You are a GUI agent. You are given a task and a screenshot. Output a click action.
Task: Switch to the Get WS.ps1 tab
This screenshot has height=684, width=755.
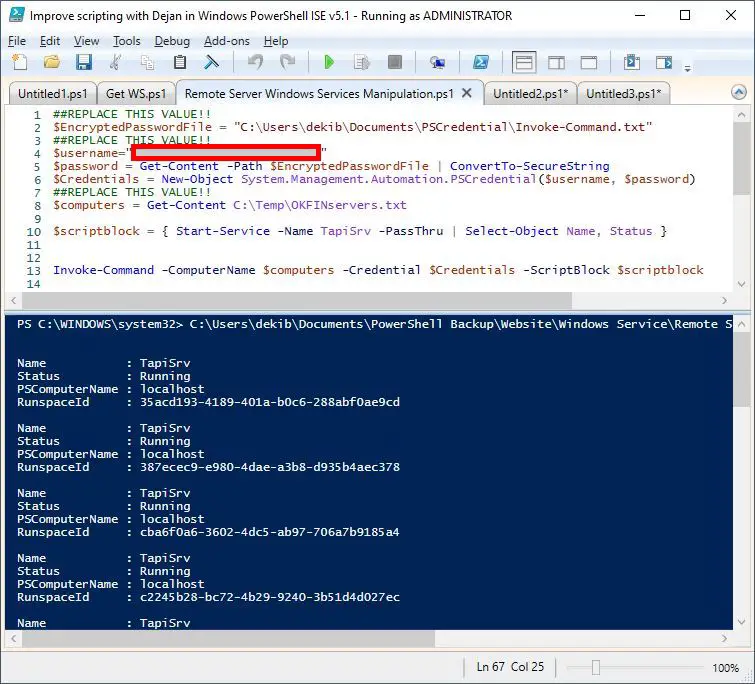[x=136, y=93]
